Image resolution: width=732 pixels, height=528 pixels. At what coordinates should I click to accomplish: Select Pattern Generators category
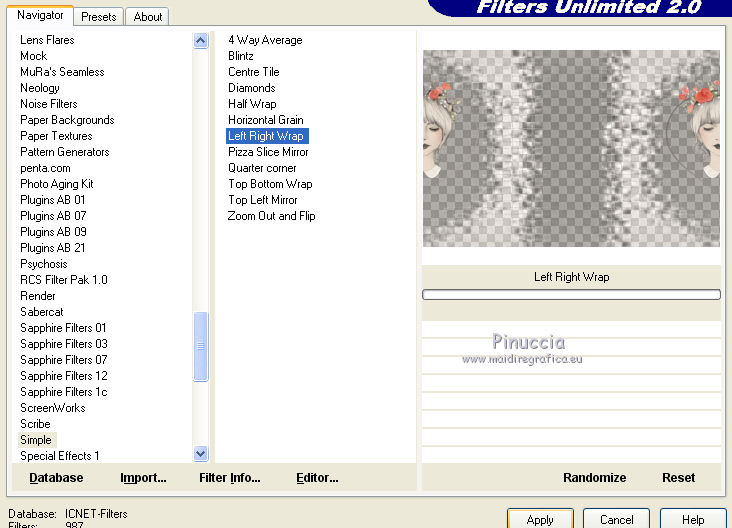coord(64,152)
